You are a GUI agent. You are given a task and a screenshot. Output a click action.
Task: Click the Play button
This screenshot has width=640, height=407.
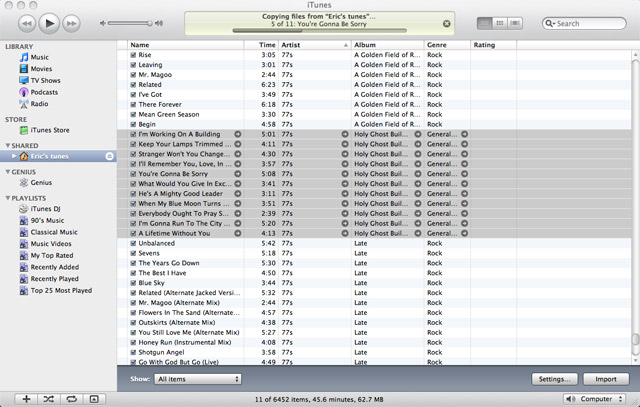pyautogui.click(x=49, y=23)
